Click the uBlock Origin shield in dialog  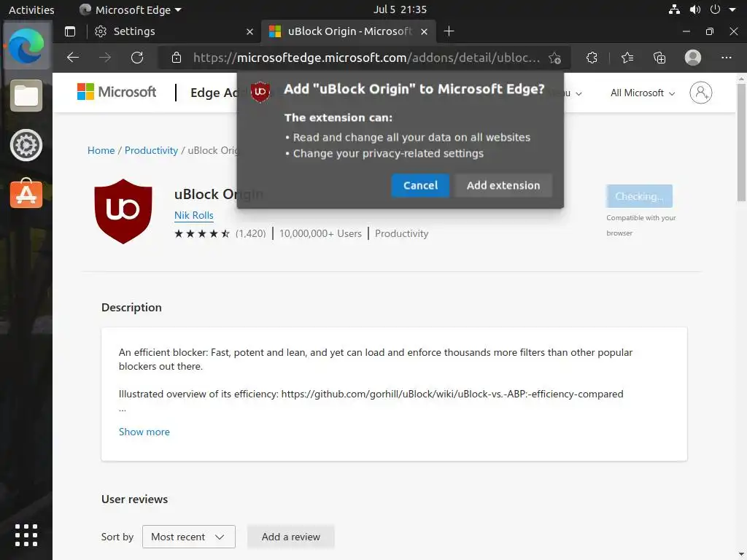pos(260,91)
